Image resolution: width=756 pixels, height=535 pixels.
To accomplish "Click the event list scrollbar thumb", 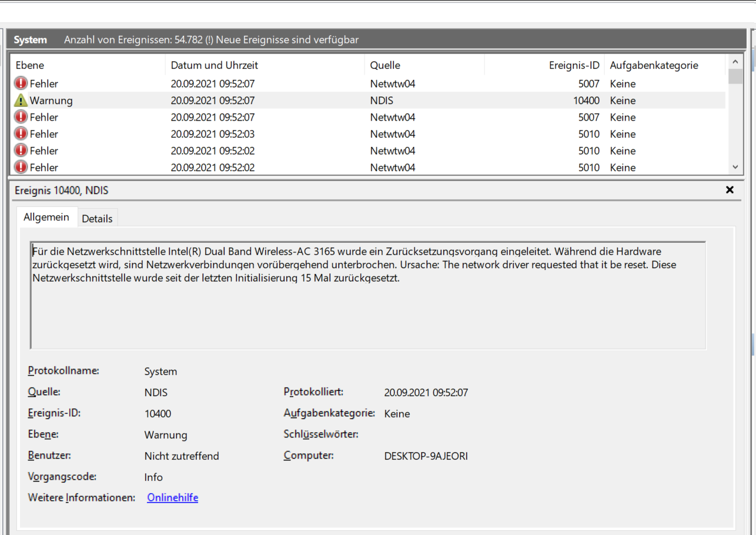I will [x=735, y=76].
